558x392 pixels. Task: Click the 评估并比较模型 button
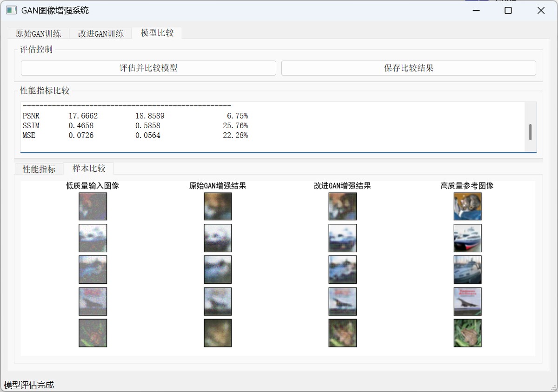[x=148, y=68]
